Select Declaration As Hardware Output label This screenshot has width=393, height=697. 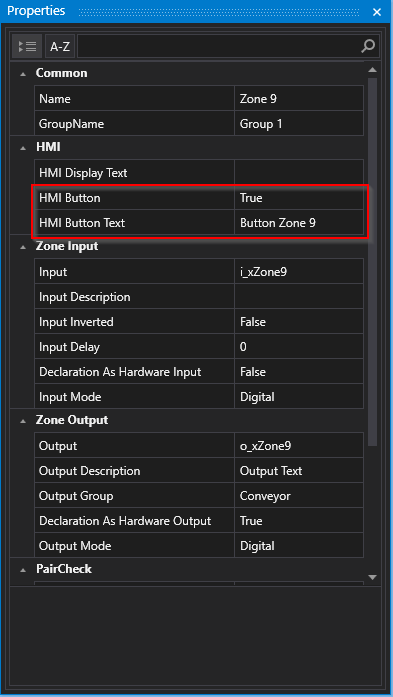[125, 520]
